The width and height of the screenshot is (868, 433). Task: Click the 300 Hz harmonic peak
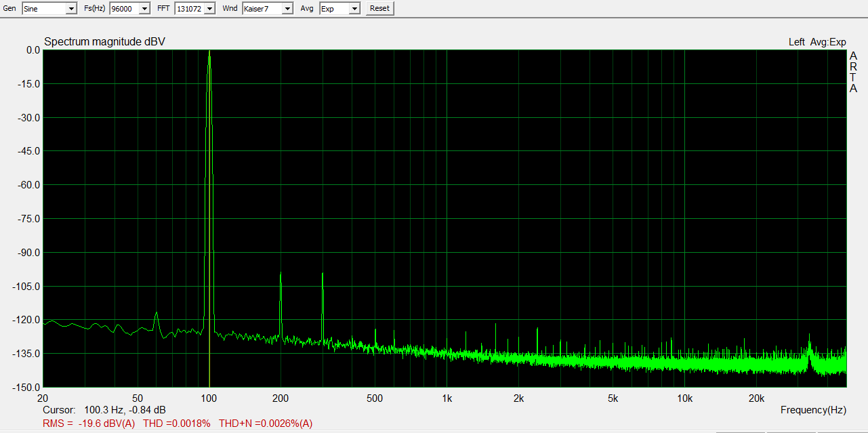(x=323, y=274)
